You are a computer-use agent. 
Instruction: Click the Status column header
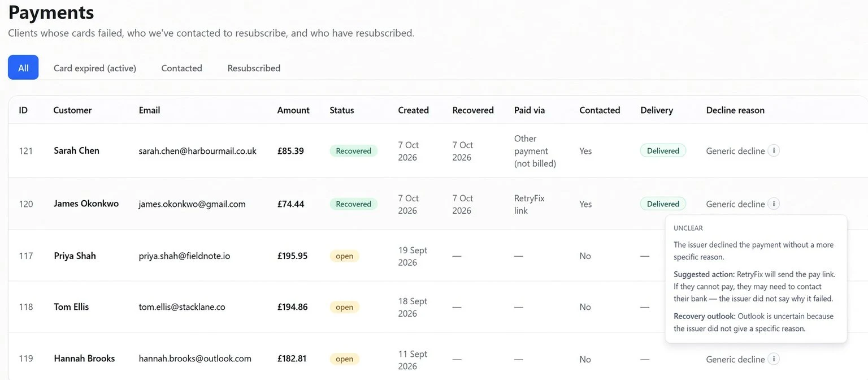(342, 110)
